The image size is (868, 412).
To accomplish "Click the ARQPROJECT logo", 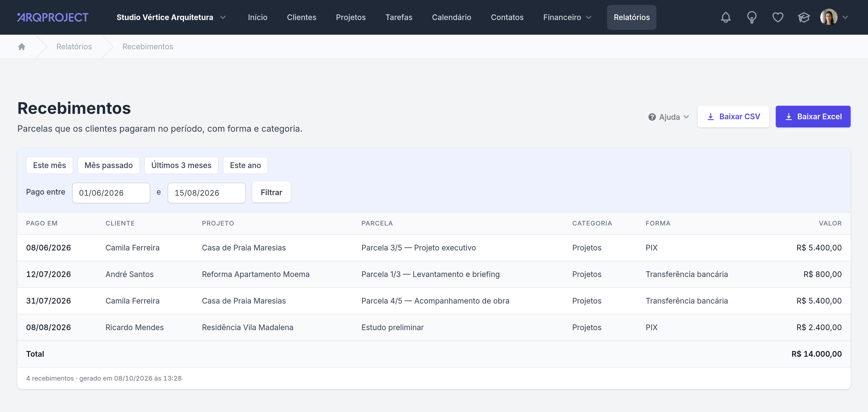I will click(53, 17).
